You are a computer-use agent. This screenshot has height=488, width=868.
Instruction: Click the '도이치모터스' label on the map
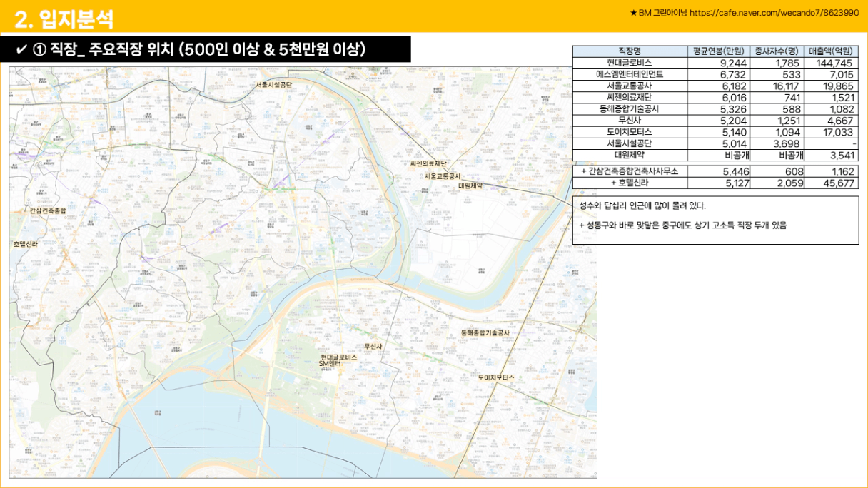point(496,377)
